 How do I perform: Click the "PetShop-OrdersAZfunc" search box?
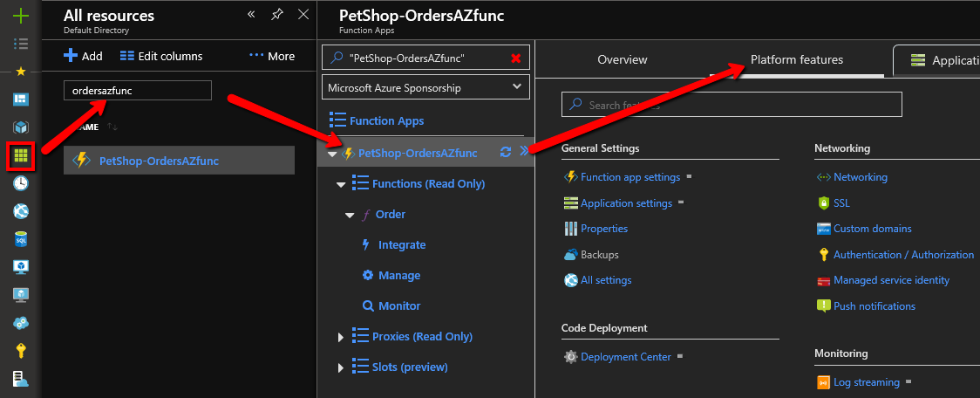(425, 58)
